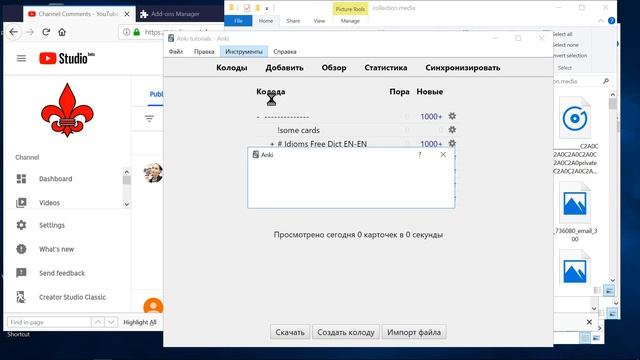Click Select none in File Explorer
Screen dimensions: 640x360
(x=565, y=45)
